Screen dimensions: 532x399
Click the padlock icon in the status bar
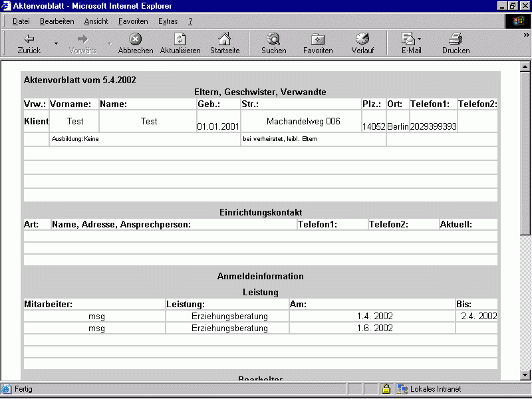386,388
